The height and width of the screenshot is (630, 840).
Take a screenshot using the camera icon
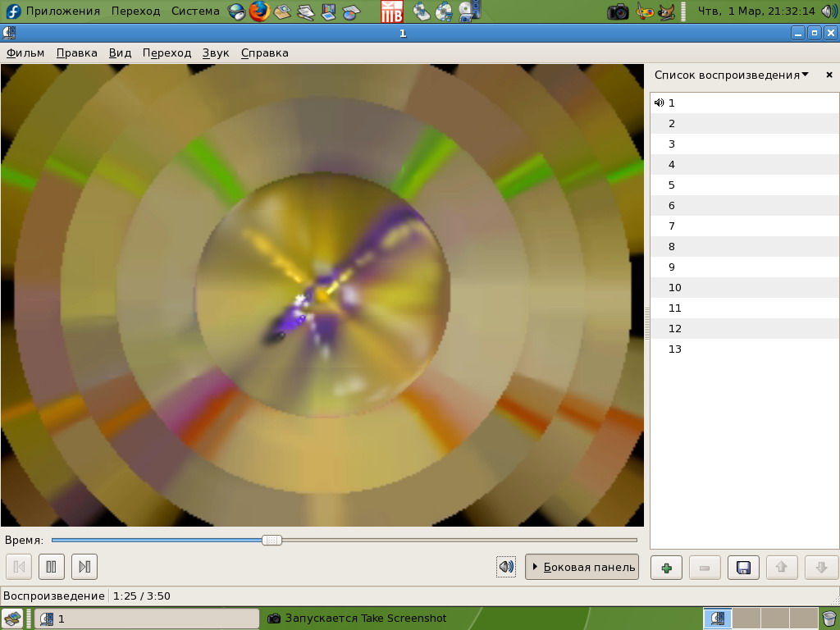tap(618, 11)
